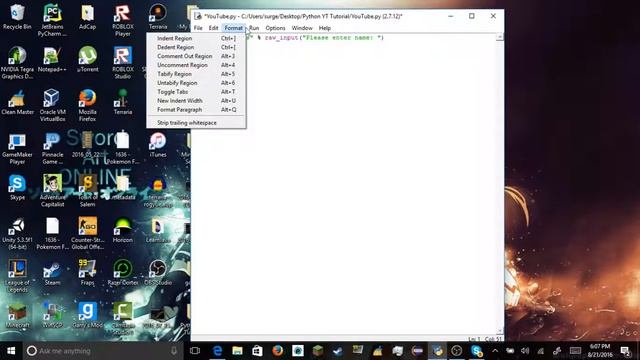Open iTunes desktop shortcut
The width and height of the screenshot is (640, 360).
tap(158, 145)
